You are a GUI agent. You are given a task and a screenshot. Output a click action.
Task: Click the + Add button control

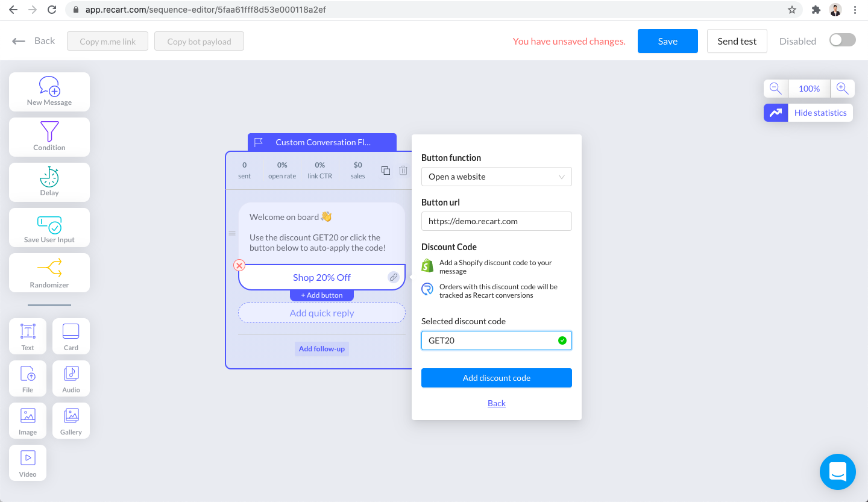pyautogui.click(x=322, y=295)
